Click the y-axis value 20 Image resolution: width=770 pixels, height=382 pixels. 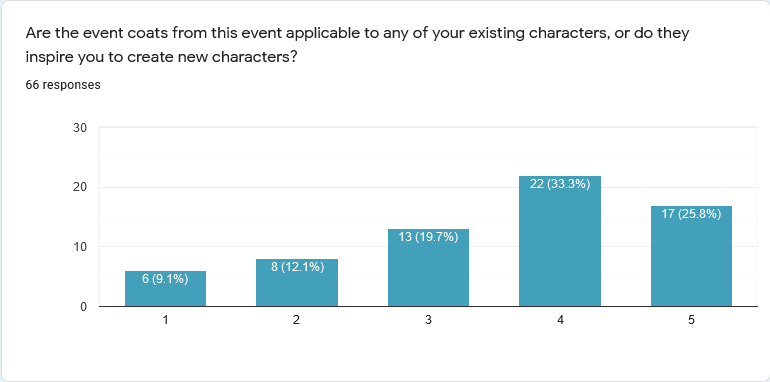pyautogui.click(x=80, y=187)
